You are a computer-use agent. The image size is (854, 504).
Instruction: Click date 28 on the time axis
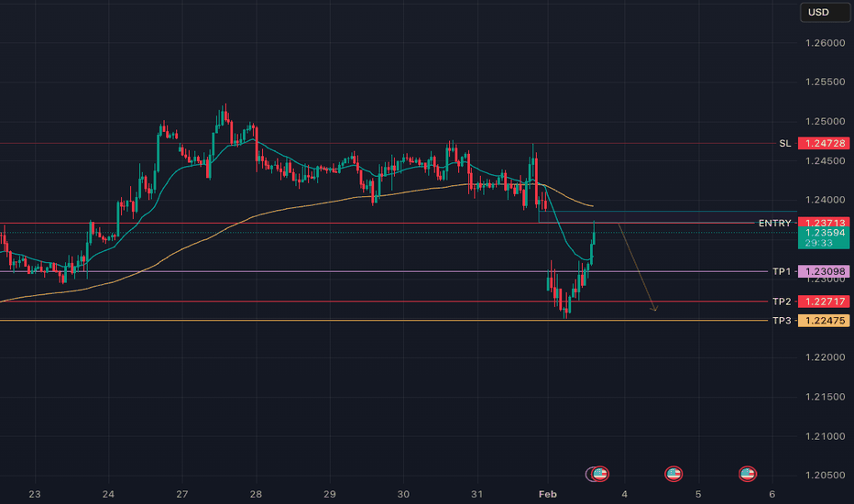(x=256, y=494)
